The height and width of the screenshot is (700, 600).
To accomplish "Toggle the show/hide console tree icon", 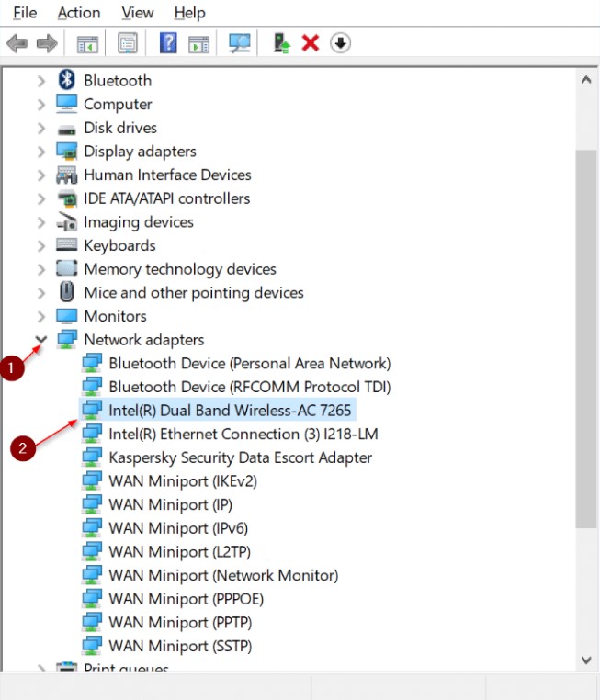I will [87, 44].
